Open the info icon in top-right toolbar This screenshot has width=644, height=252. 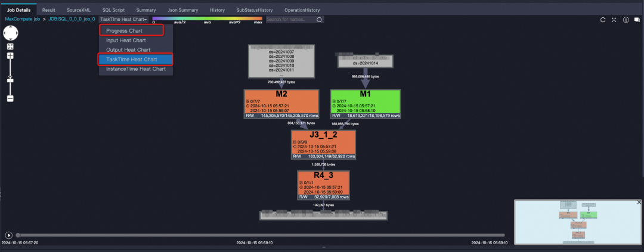(x=626, y=20)
